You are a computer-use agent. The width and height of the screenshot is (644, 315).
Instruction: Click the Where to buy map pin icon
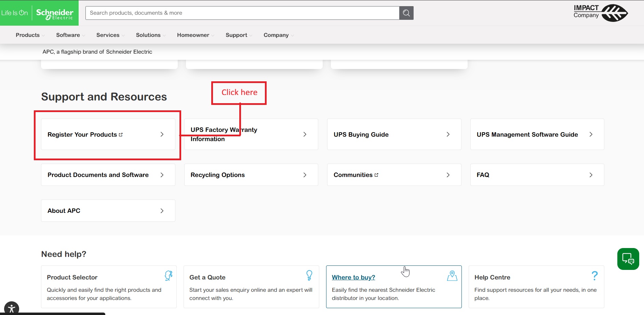tap(452, 275)
